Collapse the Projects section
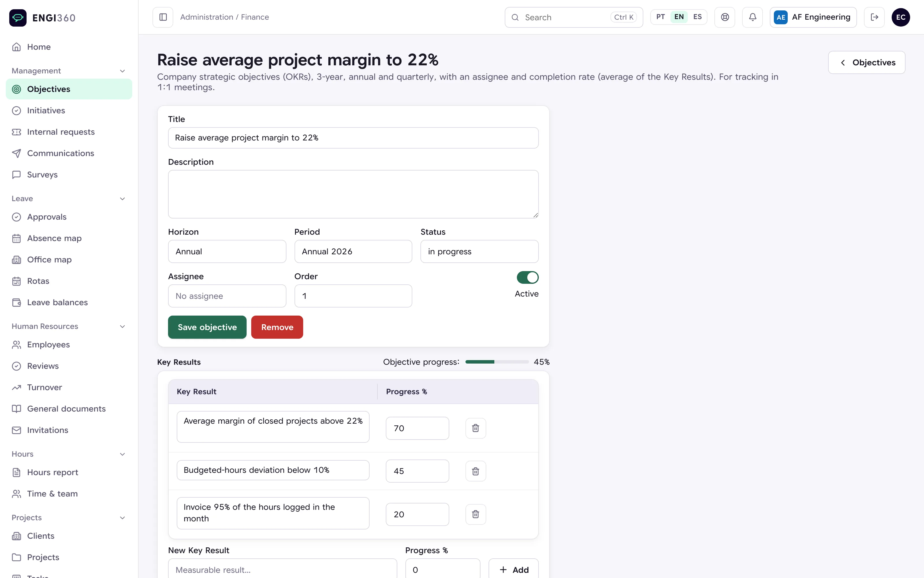Screen dimensions: 924x578 [122, 517]
